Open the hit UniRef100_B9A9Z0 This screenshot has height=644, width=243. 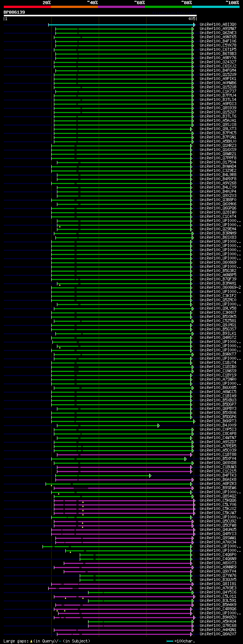(218, 617)
